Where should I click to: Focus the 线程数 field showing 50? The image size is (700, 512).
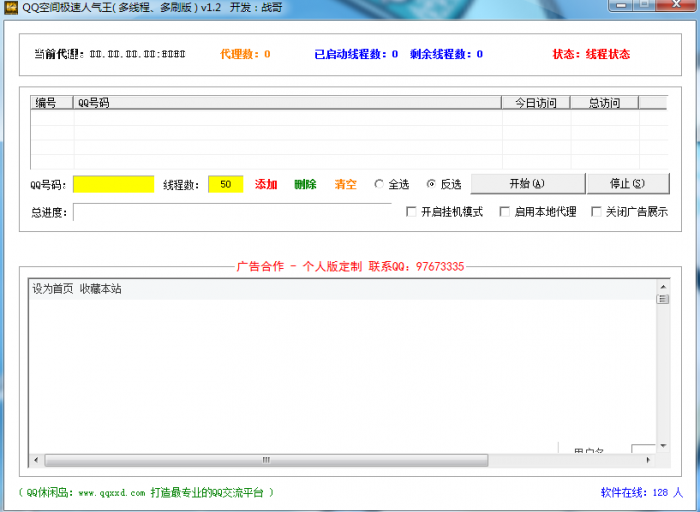(x=225, y=184)
